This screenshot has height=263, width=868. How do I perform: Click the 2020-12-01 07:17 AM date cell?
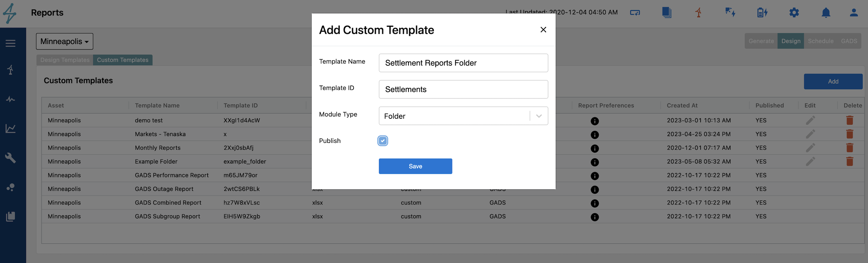(698, 148)
